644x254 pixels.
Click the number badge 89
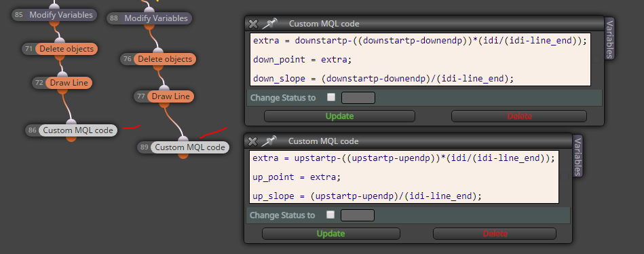pyautogui.click(x=144, y=147)
